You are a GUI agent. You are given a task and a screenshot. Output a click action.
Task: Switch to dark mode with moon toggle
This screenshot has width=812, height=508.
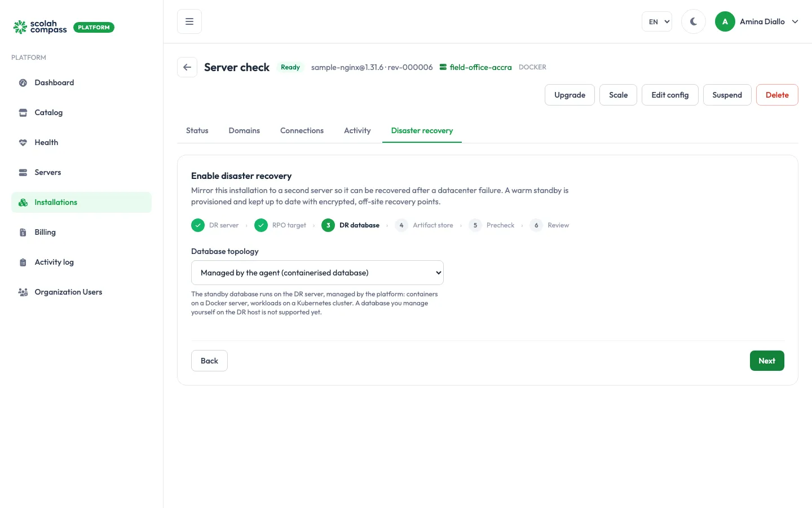(x=694, y=21)
